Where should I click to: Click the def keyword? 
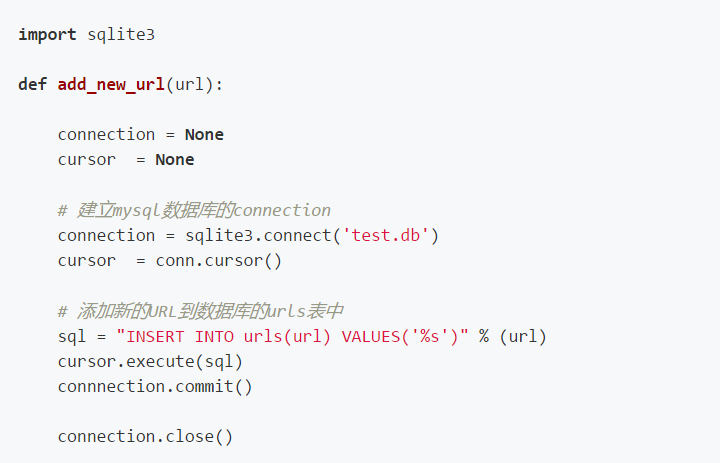(x=33, y=85)
